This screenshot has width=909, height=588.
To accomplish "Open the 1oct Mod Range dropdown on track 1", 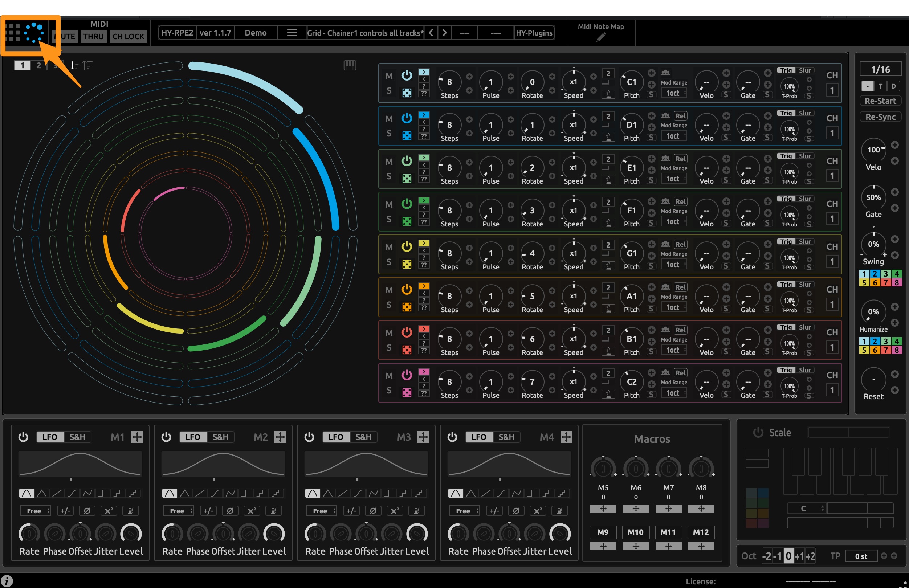I will [x=674, y=93].
